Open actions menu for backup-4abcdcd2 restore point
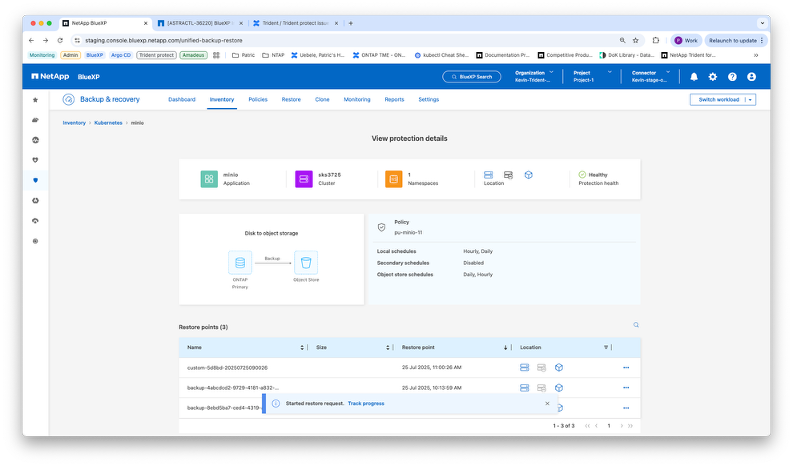Image resolution: width=793 pixels, height=466 pixels. pyautogui.click(x=626, y=388)
